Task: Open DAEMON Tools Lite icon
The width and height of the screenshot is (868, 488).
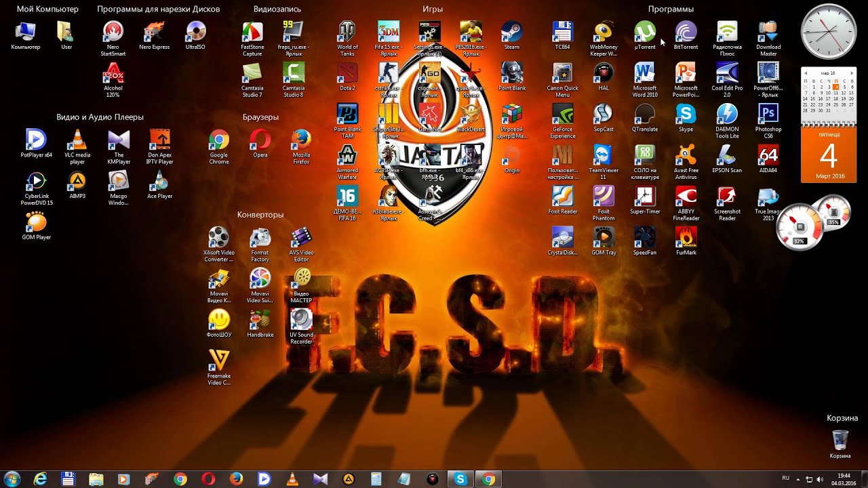Action: point(727,121)
